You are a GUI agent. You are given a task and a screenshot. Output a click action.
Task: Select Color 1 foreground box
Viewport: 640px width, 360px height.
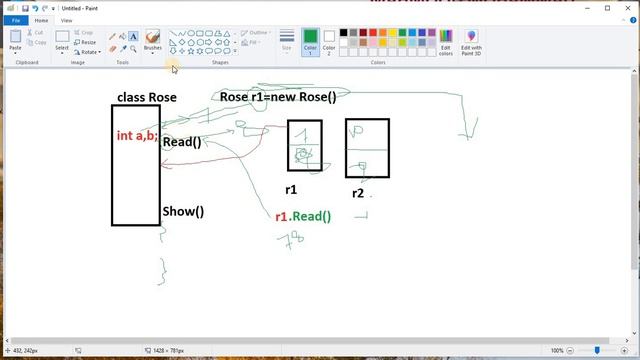tap(310, 42)
